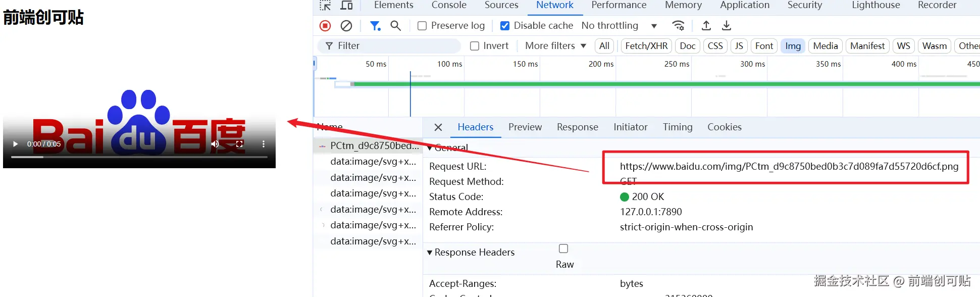Play the Baidu video

click(15, 144)
